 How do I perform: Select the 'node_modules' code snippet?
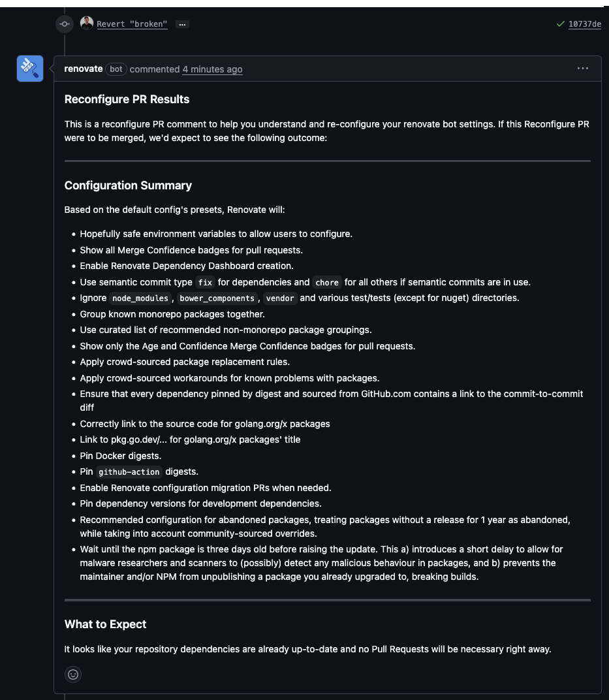[140, 298]
